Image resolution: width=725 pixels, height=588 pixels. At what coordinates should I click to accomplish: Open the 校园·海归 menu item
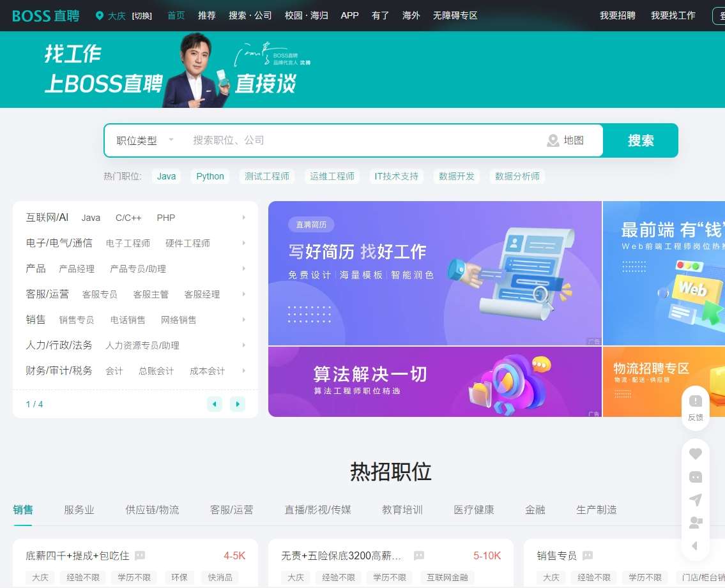[306, 15]
